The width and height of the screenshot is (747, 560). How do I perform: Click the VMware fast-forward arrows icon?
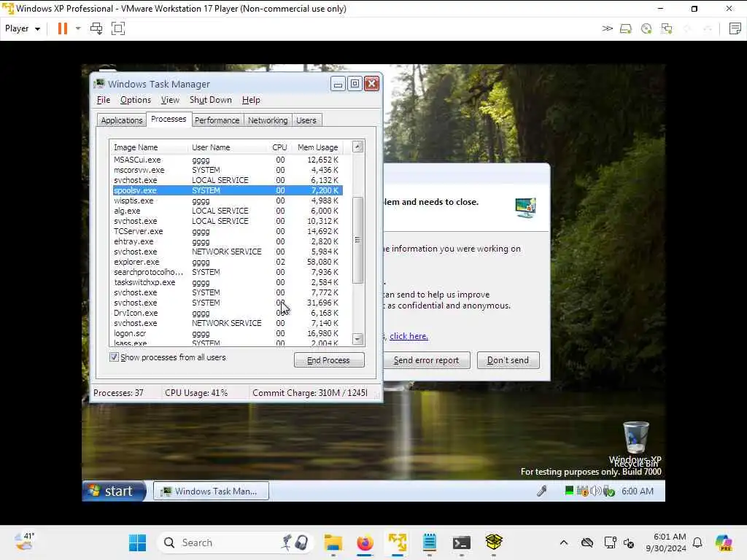[x=607, y=28]
